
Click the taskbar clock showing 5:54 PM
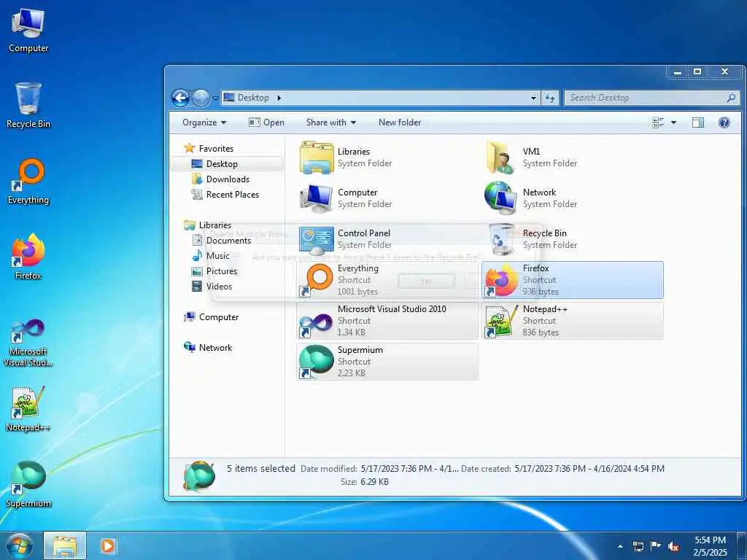click(x=710, y=546)
